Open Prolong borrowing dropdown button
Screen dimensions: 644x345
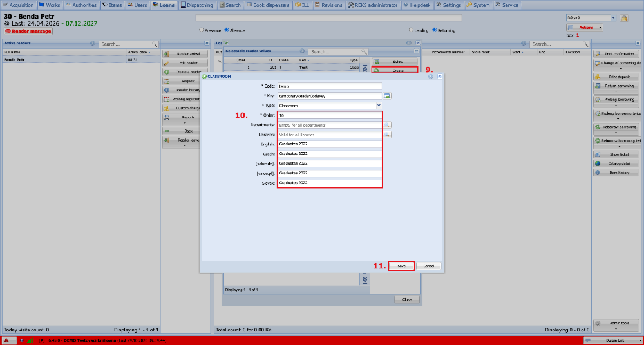pyautogui.click(x=616, y=102)
